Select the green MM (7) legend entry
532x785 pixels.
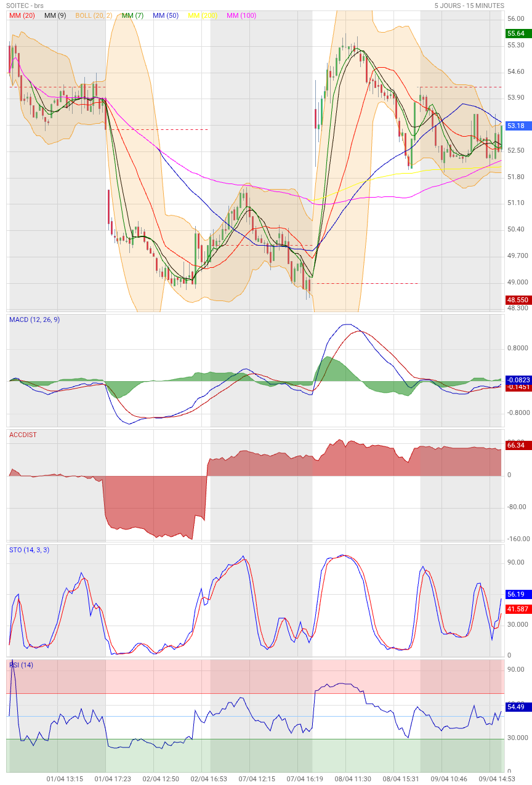pyautogui.click(x=132, y=15)
